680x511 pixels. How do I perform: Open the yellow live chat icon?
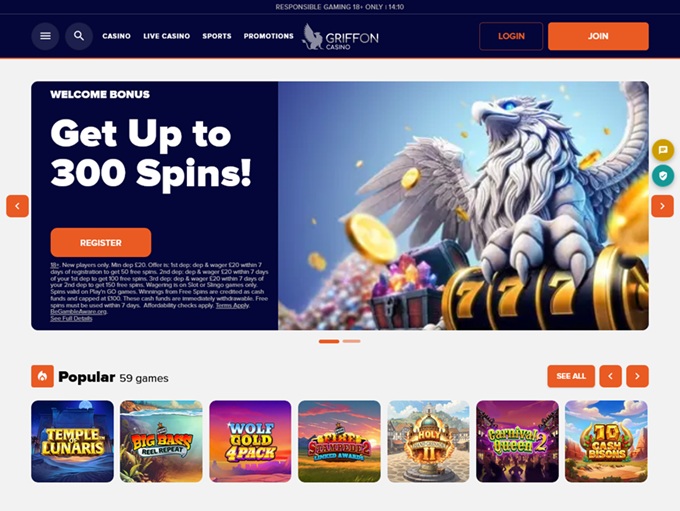click(663, 150)
